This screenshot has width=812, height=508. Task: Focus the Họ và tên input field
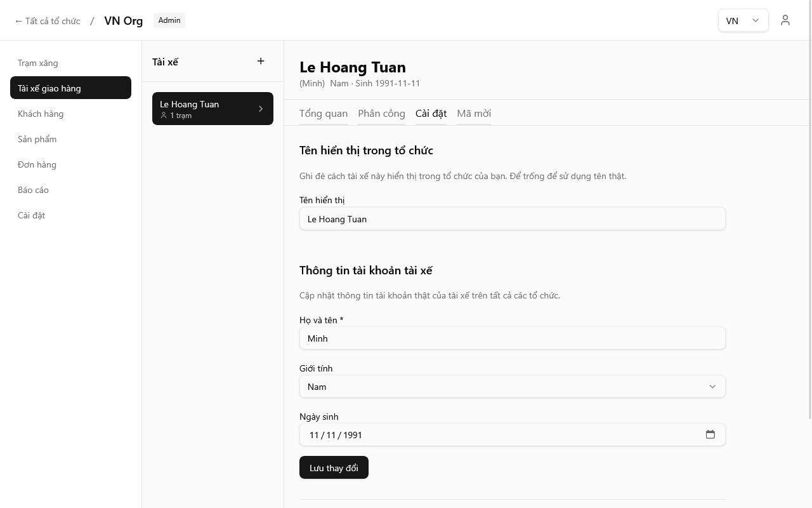pyautogui.click(x=512, y=338)
